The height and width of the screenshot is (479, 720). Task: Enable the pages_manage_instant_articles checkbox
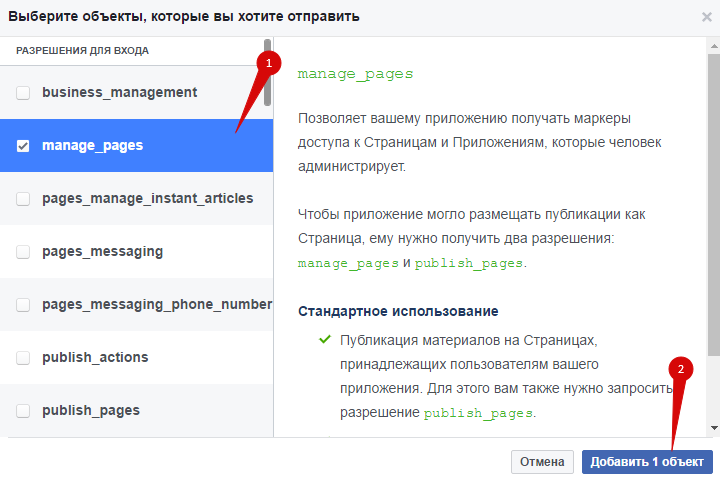tap(23, 199)
